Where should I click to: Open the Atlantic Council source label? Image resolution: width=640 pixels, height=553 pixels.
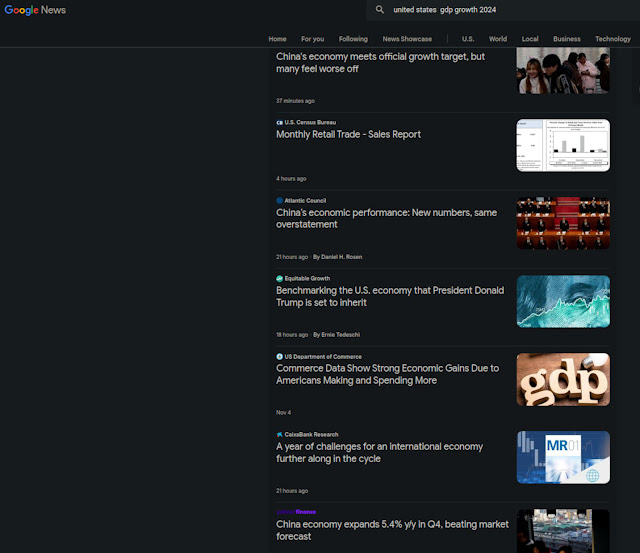pyautogui.click(x=305, y=200)
